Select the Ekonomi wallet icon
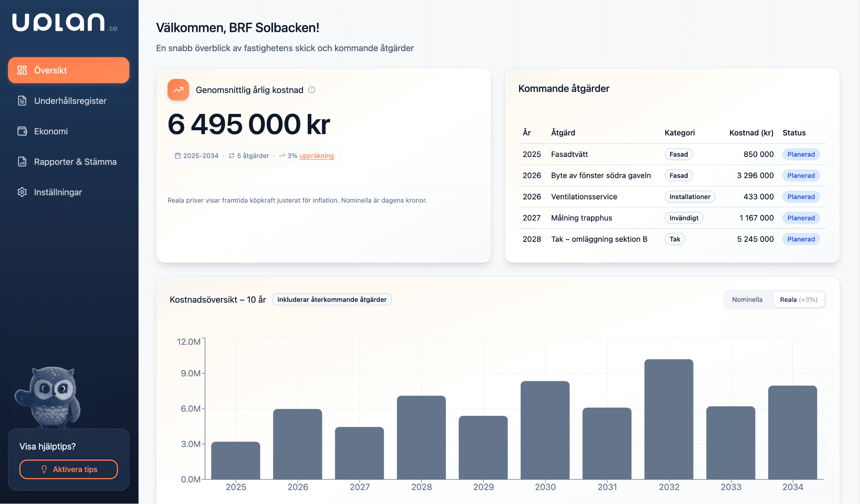 point(22,131)
